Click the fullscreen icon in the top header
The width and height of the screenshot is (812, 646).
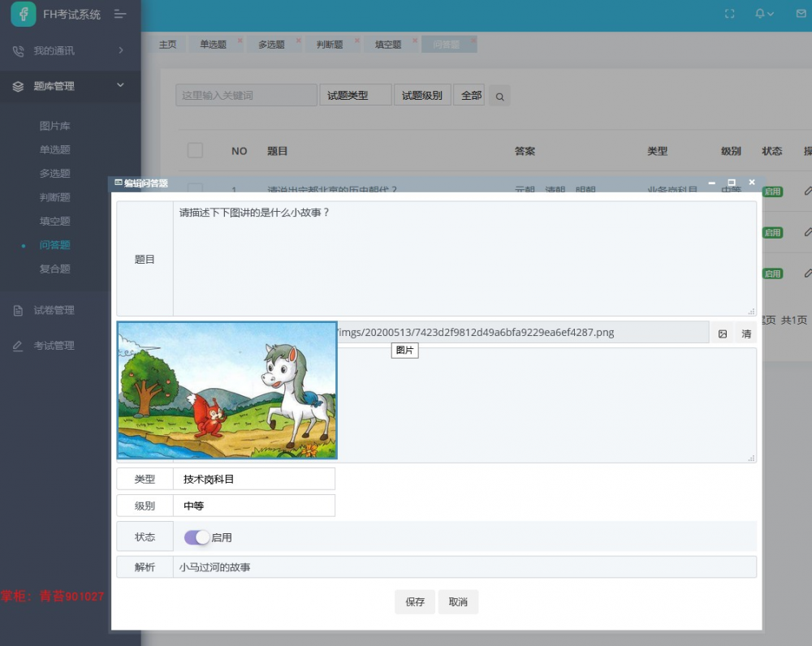(728, 13)
